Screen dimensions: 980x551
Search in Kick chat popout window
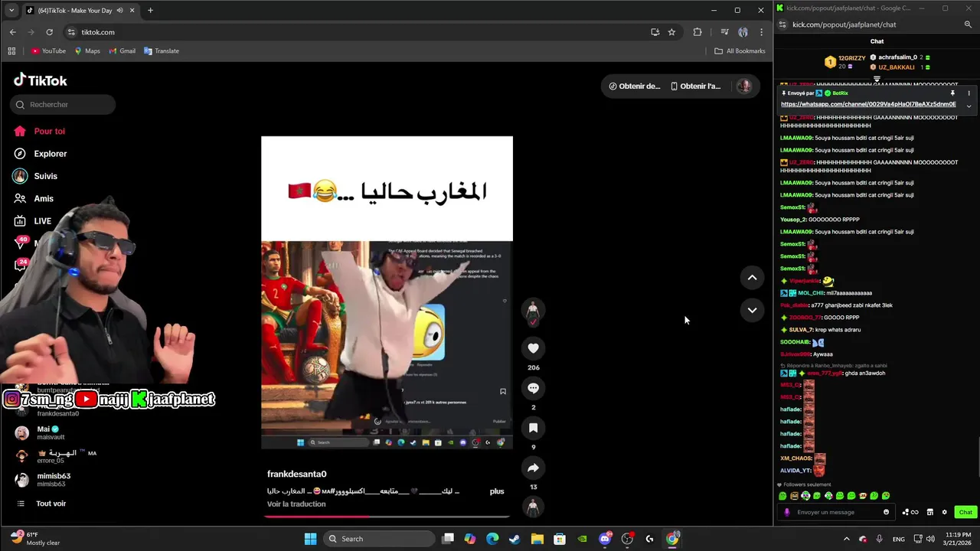tap(968, 24)
